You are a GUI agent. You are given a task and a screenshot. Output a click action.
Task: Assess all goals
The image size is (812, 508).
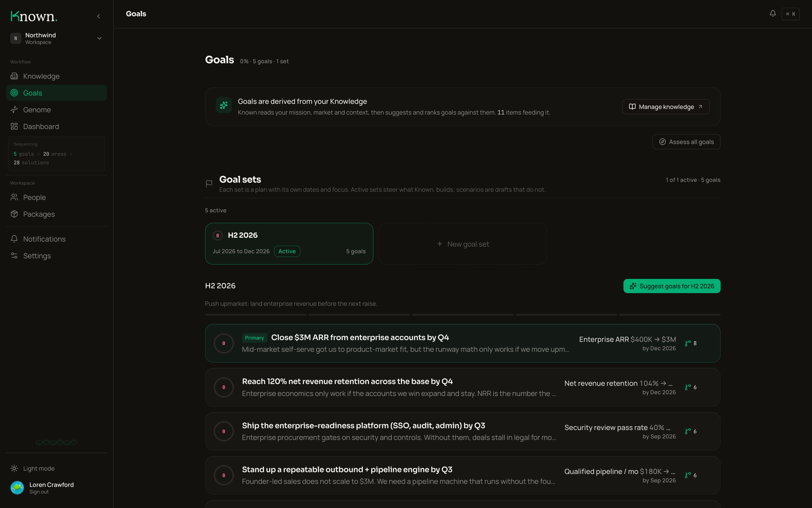coord(686,142)
